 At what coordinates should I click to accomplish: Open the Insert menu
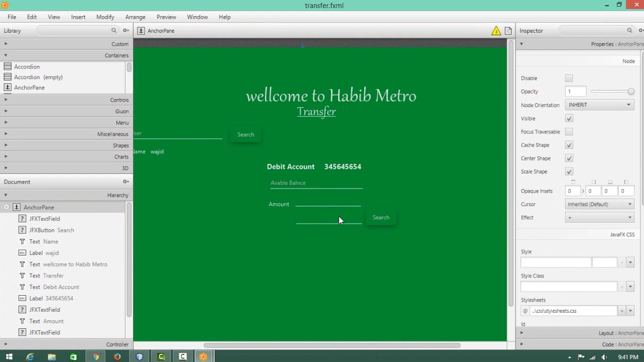point(78,17)
